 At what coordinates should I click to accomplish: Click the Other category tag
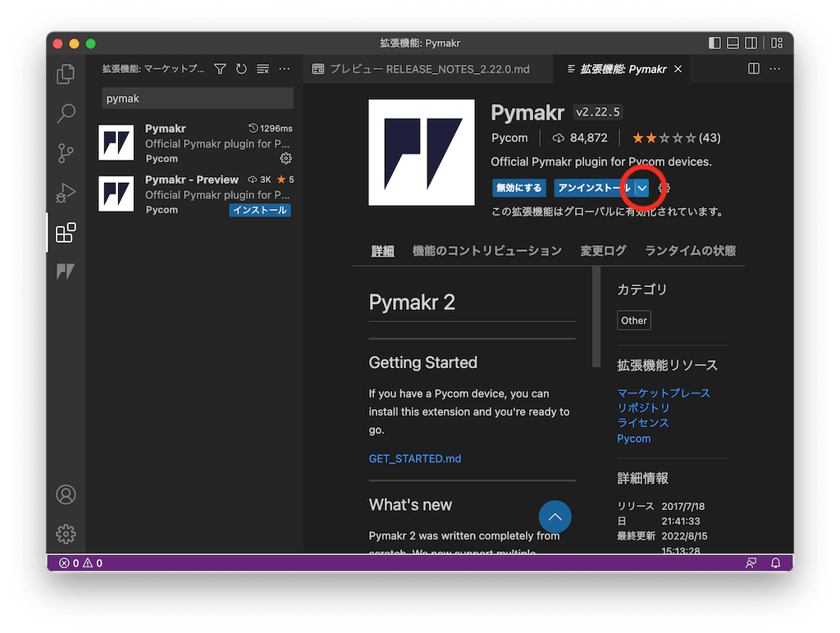(x=634, y=321)
